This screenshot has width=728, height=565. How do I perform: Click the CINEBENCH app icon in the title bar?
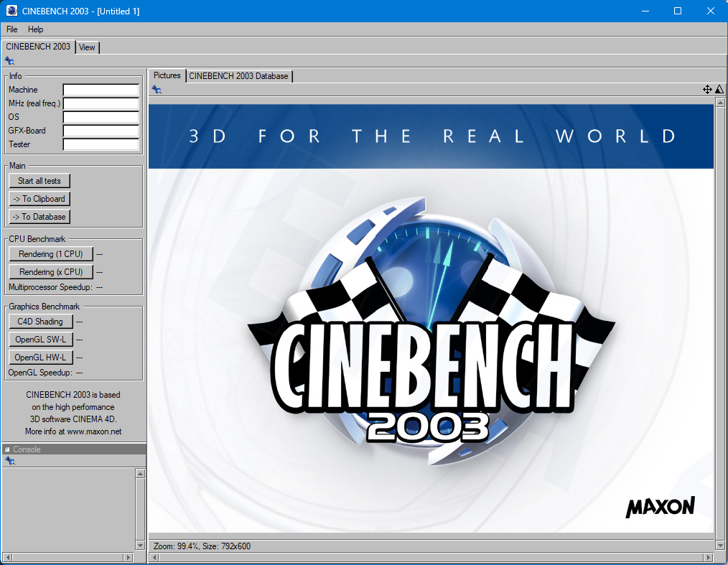pyautogui.click(x=11, y=11)
